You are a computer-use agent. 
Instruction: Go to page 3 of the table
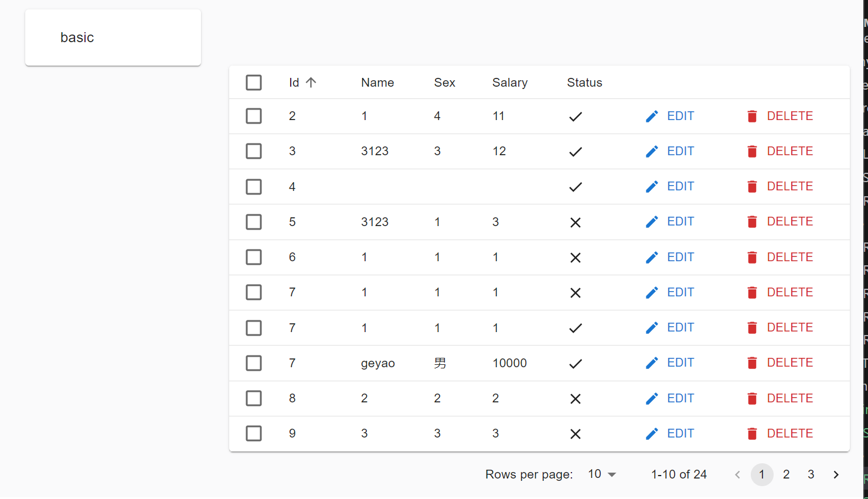811,474
